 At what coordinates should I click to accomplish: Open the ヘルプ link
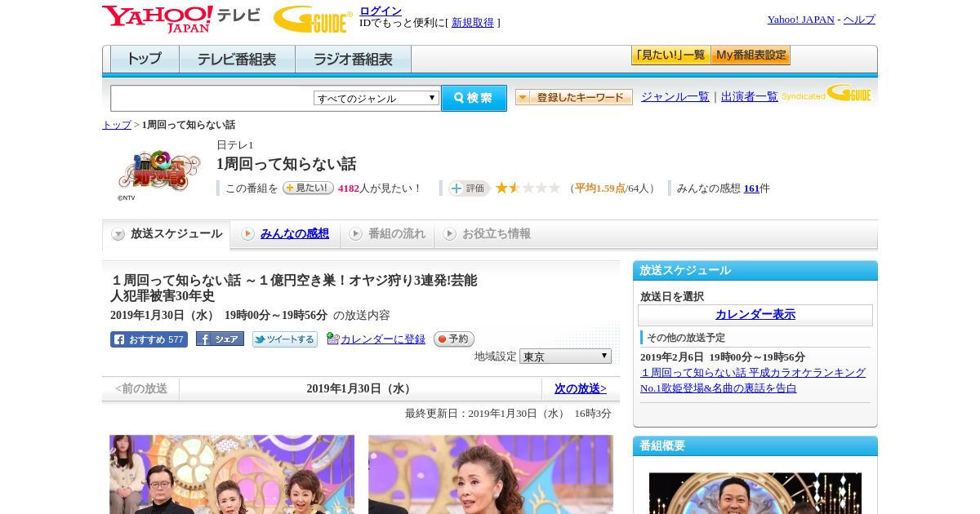(859, 20)
